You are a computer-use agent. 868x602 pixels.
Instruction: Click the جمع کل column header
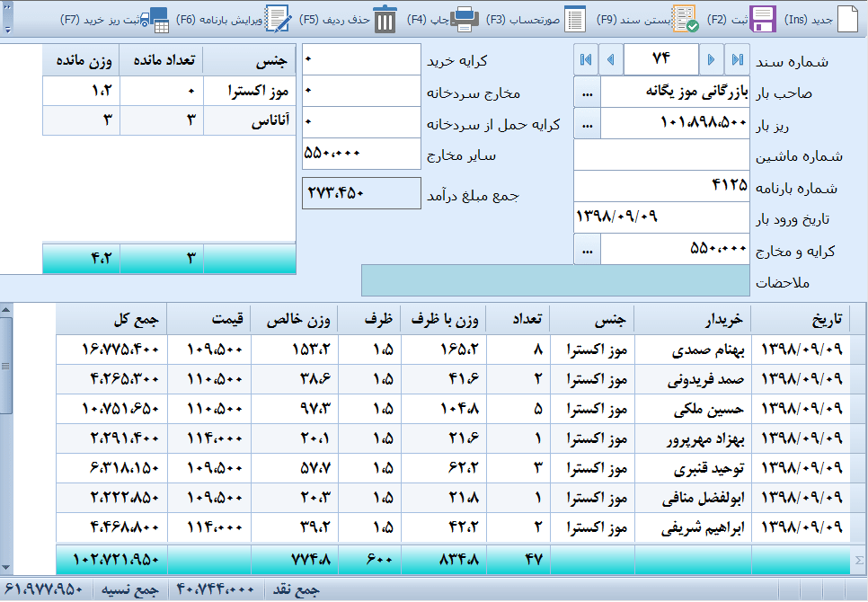pos(111,319)
